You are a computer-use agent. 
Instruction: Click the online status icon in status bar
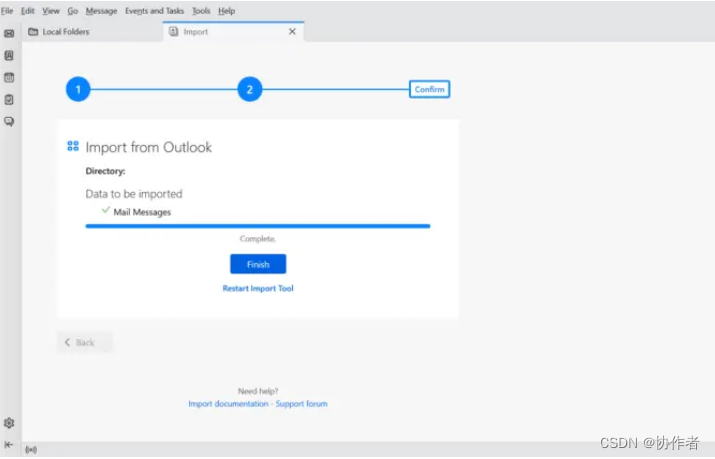pyautogui.click(x=31, y=450)
